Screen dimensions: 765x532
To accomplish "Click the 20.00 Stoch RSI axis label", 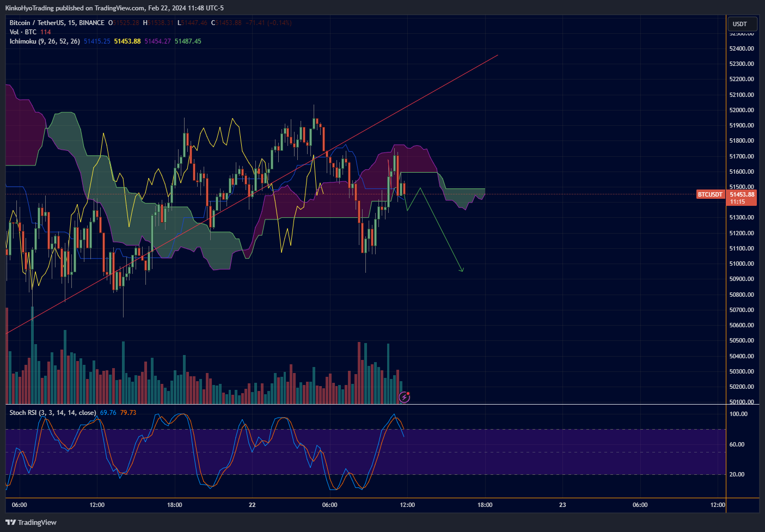I will (x=737, y=474).
